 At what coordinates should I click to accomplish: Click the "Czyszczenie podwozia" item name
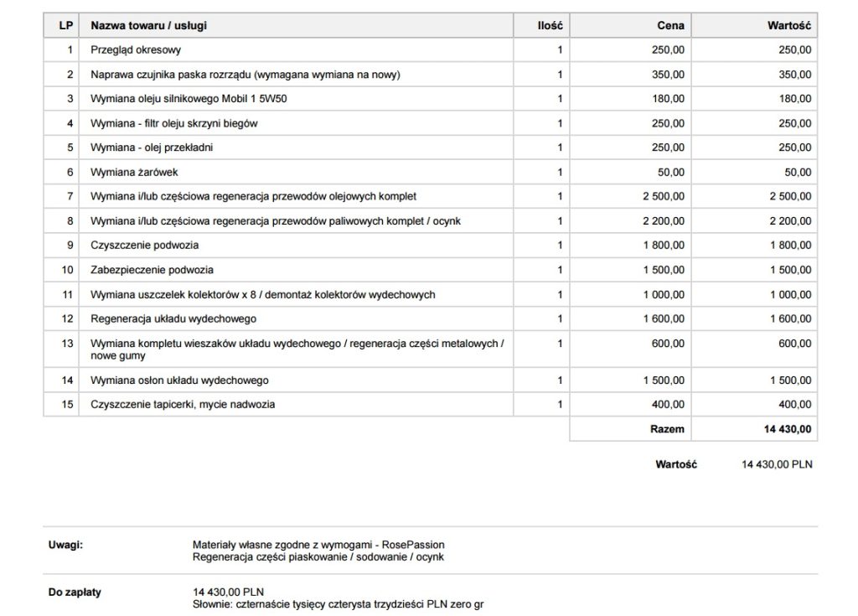pos(144,246)
